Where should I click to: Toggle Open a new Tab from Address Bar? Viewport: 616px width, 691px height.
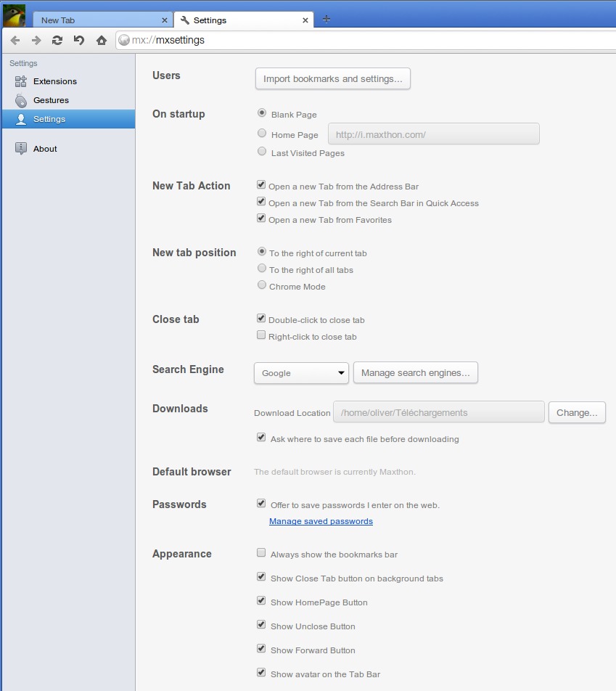pyautogui.click(x=261, y=184)
